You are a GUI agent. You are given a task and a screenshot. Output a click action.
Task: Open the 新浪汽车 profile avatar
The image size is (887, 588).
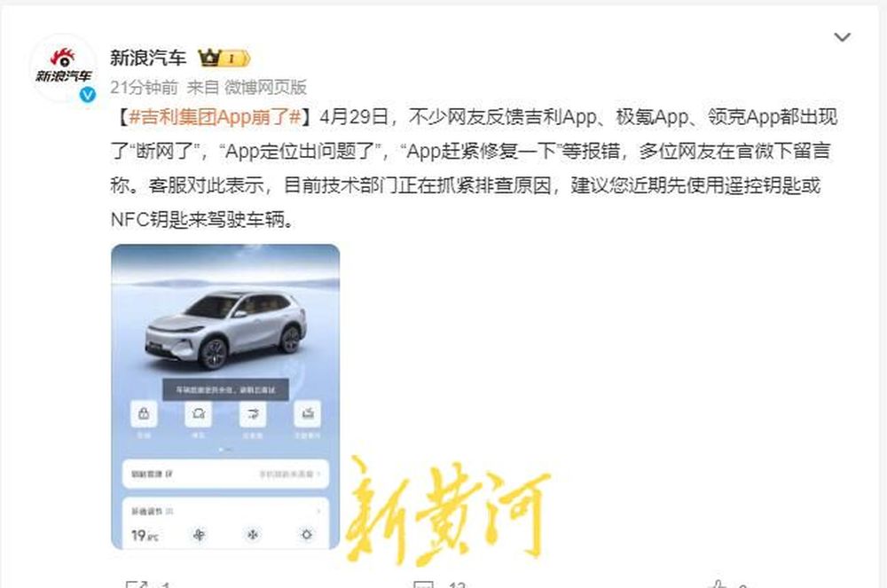pos(63,67)
